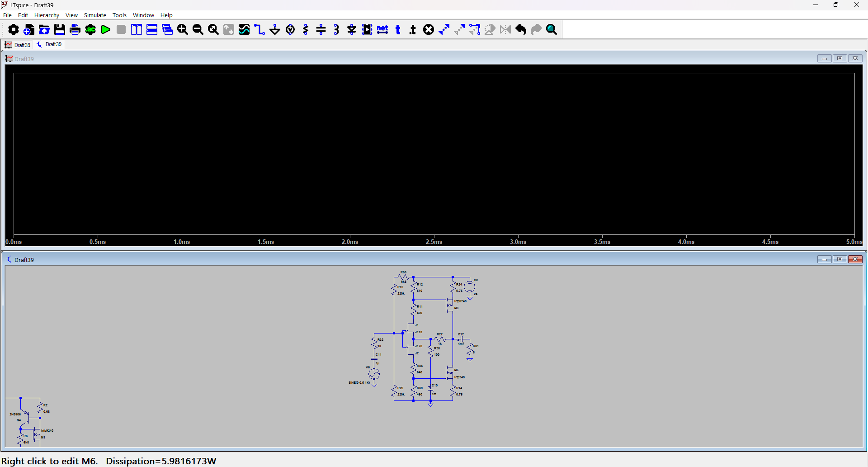Open the Tools menu

click(x=119, y=15)
